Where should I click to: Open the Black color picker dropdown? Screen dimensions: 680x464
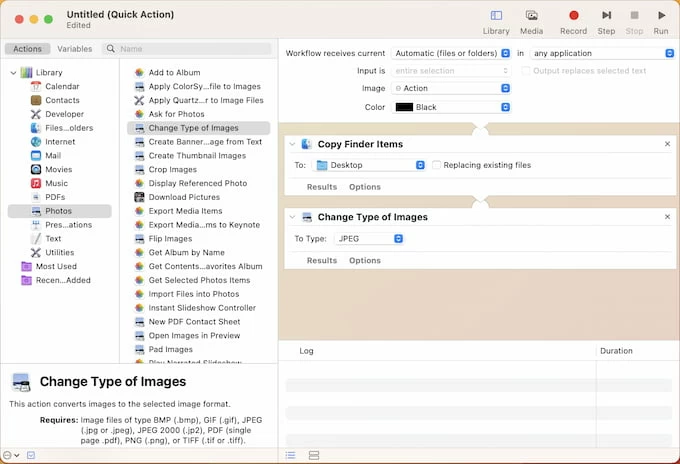[x=452, y=107]
